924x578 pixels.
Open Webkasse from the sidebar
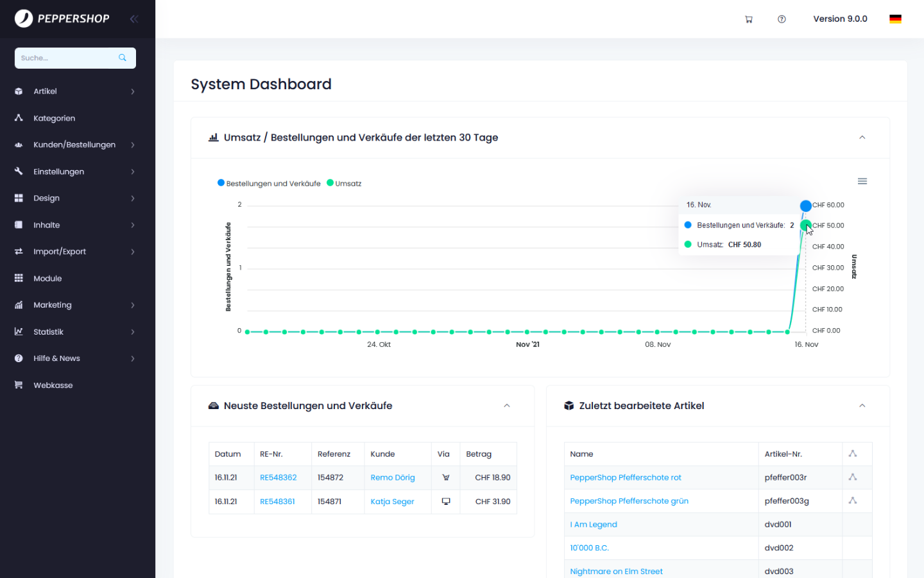click(x=53, y=385)
